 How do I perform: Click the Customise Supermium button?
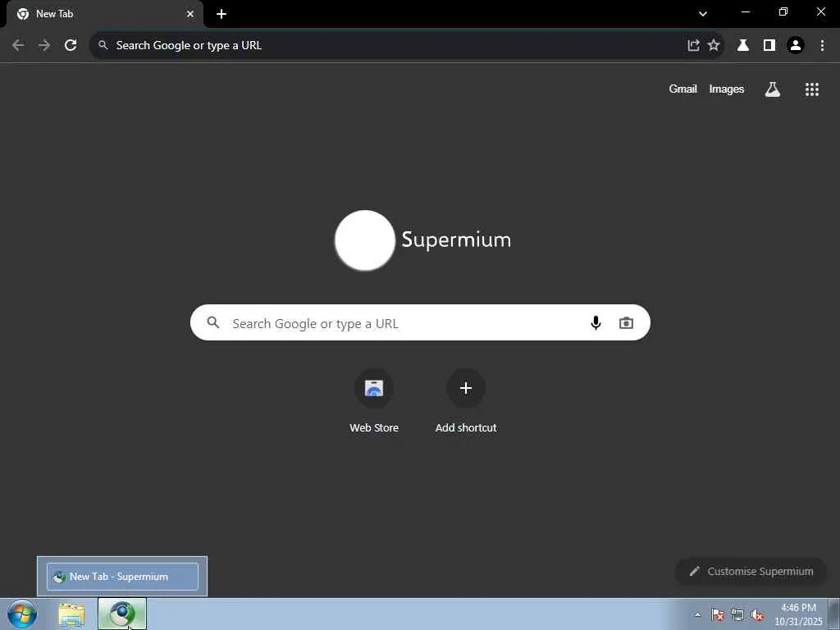coord(751,571)
